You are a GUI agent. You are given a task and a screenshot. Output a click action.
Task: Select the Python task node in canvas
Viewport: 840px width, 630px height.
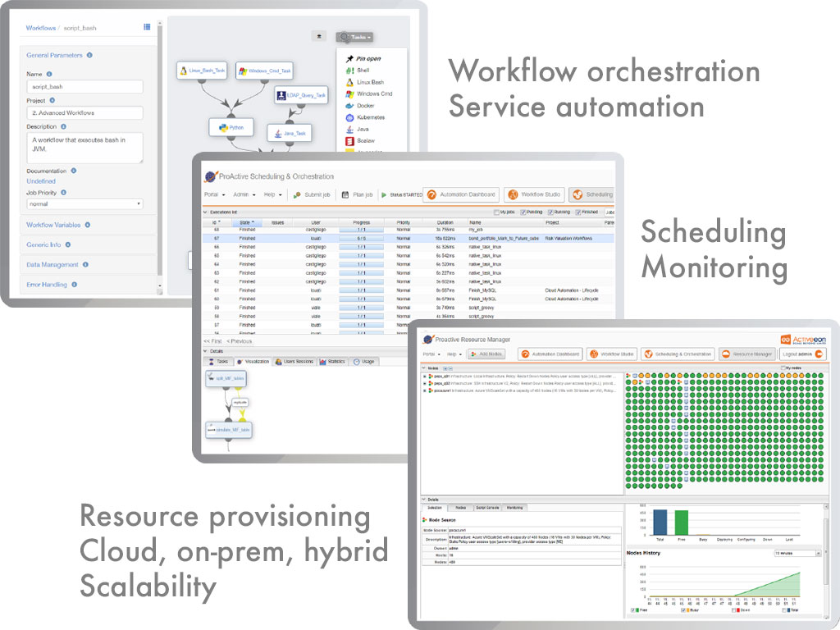pos(231,127)
